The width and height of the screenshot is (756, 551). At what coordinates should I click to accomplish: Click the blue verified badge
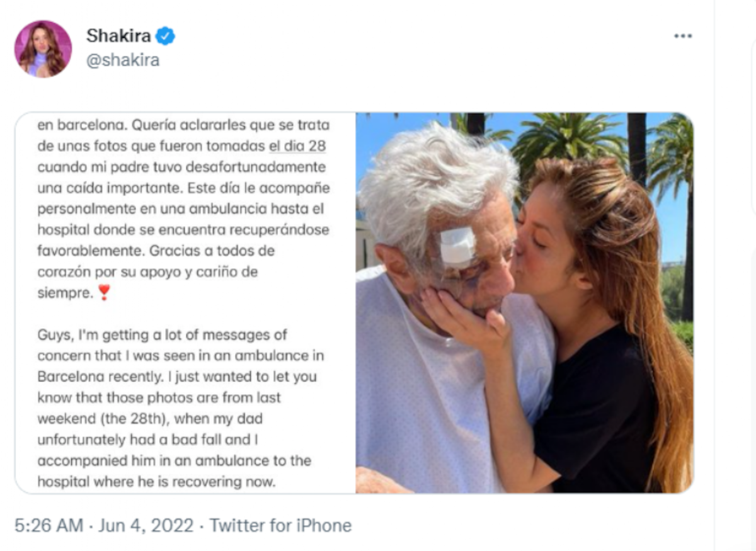coord(165,36)
